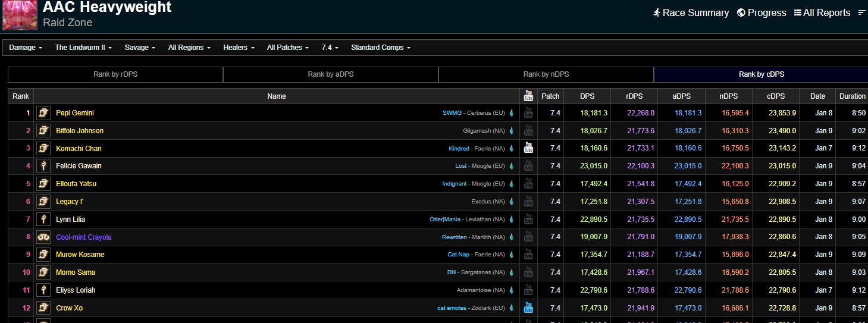Open Cat Nap guild link
Screen dimensions: 868x323
[x=458, y=255]
